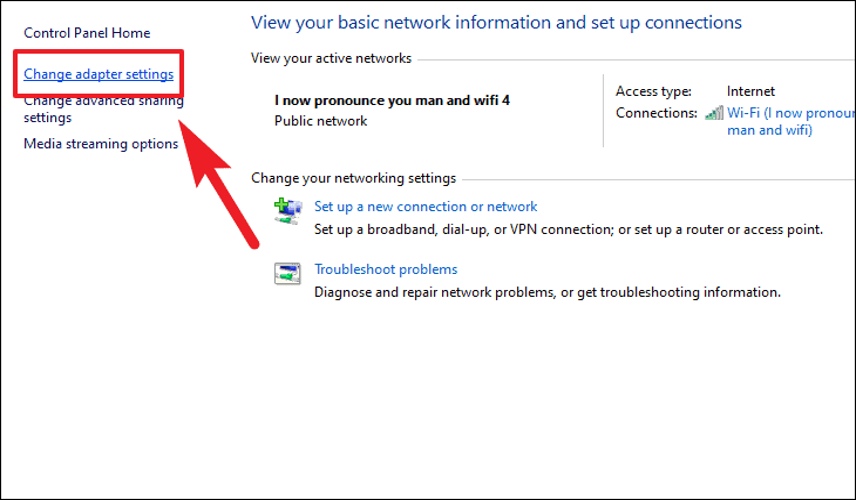The image size is (856, 500).
Task: Open Media streaming options
Action: pos(101,144)
